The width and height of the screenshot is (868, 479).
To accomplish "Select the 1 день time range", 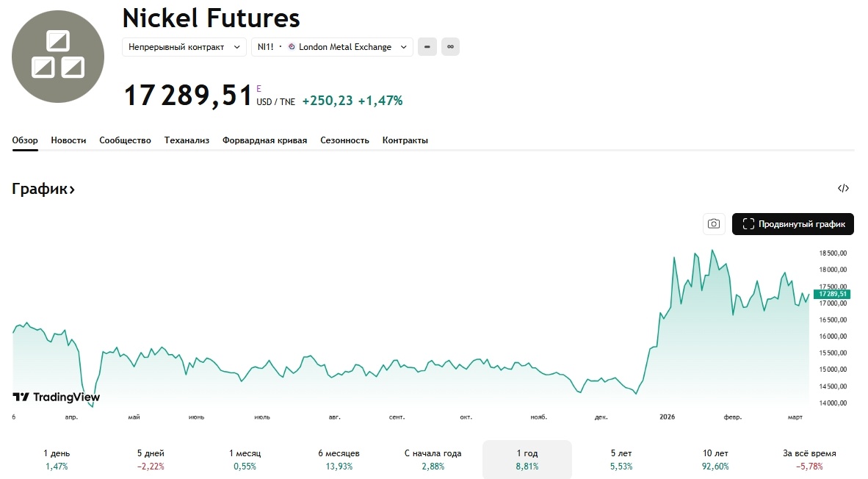I will 57,459.
